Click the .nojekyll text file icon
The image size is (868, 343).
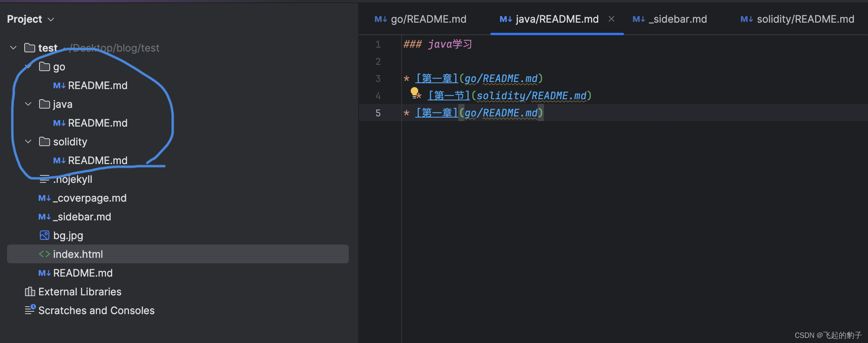pos(45,179)
